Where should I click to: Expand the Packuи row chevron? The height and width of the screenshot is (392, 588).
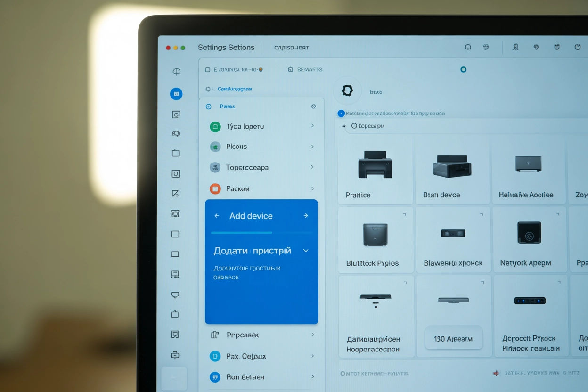tap(312, 188)
